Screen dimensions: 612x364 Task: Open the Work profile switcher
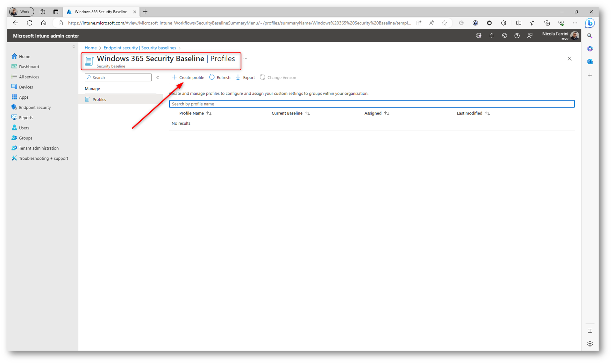pos(21,12)
